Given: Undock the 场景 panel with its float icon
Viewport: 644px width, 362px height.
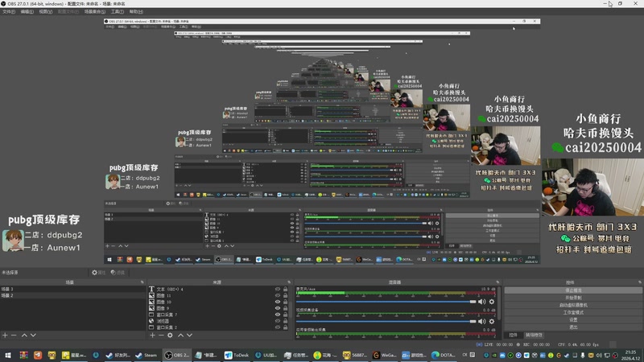Looking at the screenshot, I should point(142,282).
